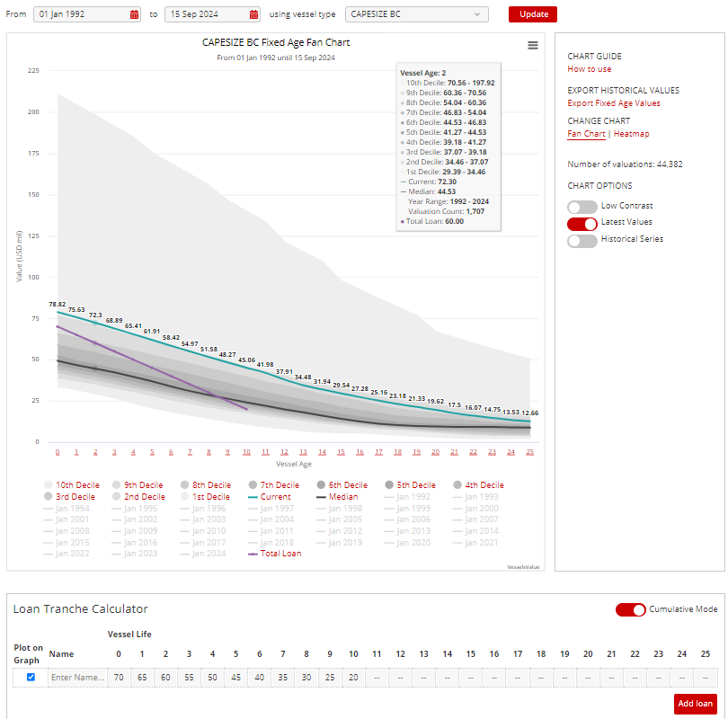Open the chart hamburger context menu

(x=533, y=45)
